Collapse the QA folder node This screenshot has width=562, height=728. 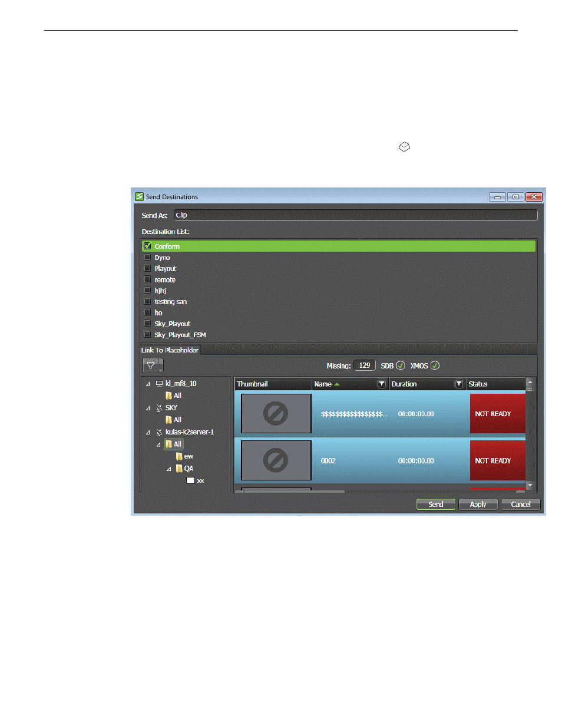click(x=168, y=469)
